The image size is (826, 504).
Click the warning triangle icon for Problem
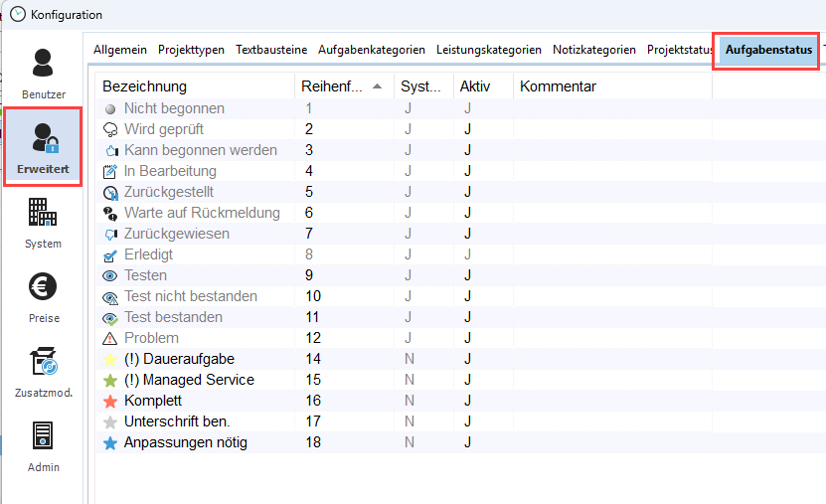(110, 338)
